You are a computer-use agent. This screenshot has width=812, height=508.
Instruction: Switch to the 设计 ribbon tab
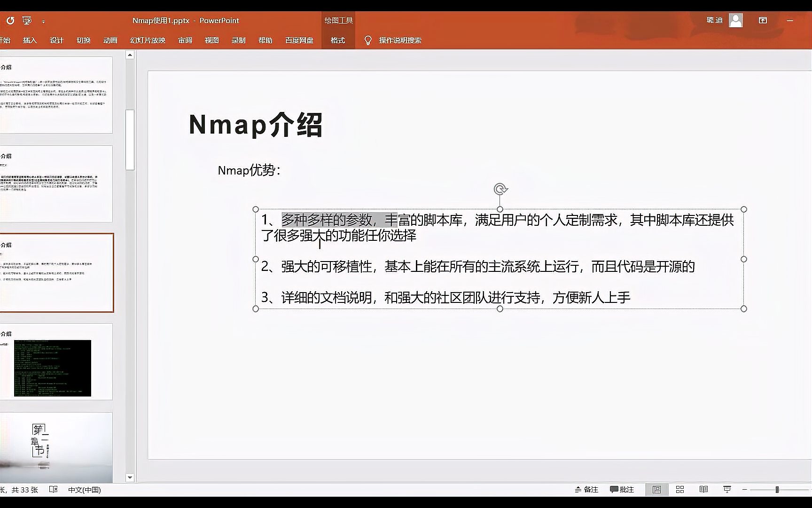[56, 40]
